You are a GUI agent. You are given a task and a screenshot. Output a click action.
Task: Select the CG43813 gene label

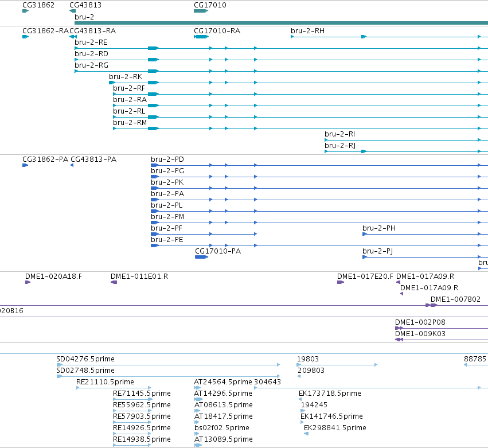point(85,5)
